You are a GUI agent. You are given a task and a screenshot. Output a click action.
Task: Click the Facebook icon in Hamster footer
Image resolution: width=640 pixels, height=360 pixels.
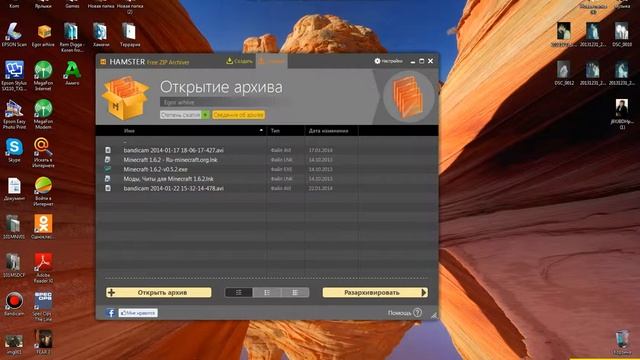coord(111,313)
